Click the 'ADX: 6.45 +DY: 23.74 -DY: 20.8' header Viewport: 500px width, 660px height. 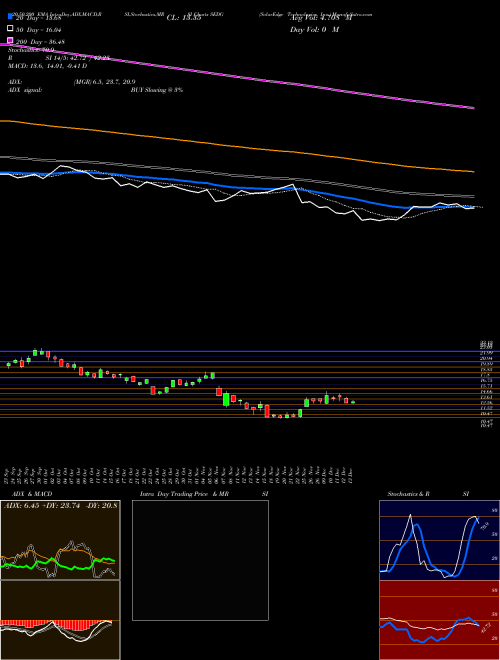coord(61,506)
